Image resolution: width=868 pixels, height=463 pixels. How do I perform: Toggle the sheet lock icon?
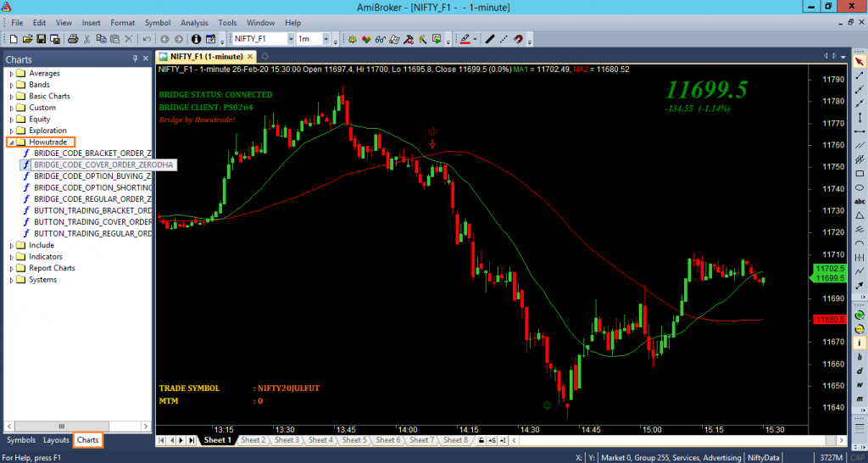[481, 440]
